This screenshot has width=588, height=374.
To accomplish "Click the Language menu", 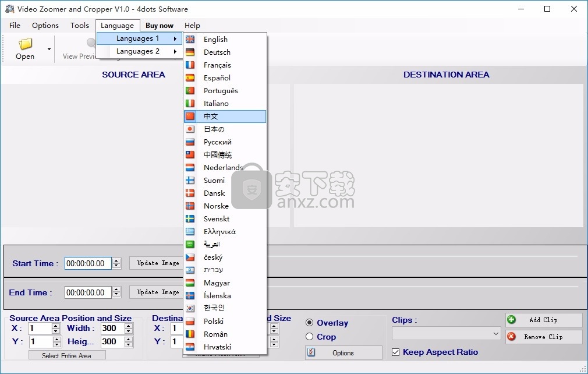I will tap(118, 25).
